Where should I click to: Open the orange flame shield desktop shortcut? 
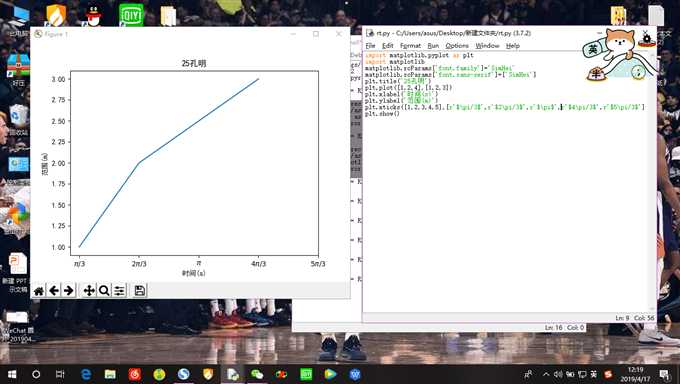56,15
